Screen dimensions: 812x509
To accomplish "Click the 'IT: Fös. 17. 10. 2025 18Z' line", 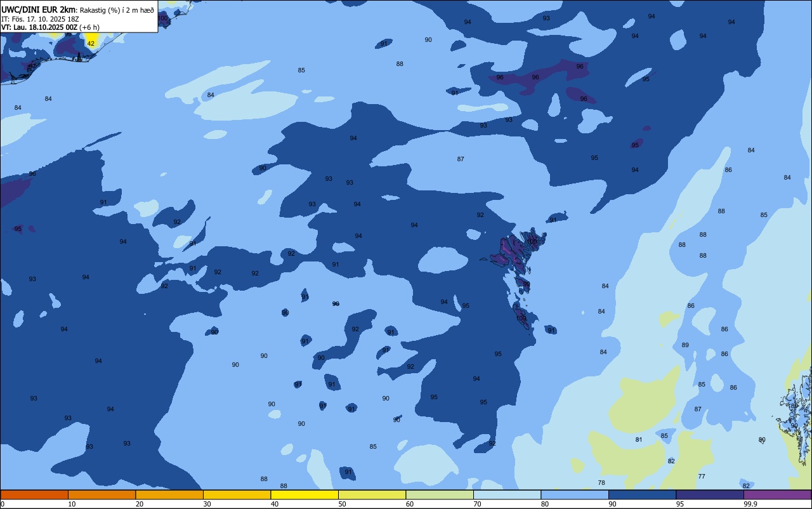I will [40, 18].
